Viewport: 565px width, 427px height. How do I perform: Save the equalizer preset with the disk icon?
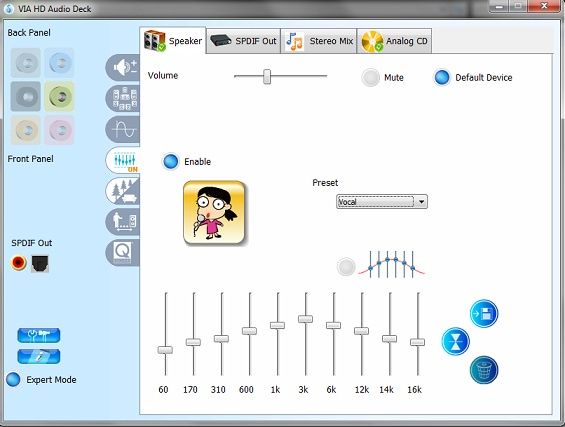(484, 313)
